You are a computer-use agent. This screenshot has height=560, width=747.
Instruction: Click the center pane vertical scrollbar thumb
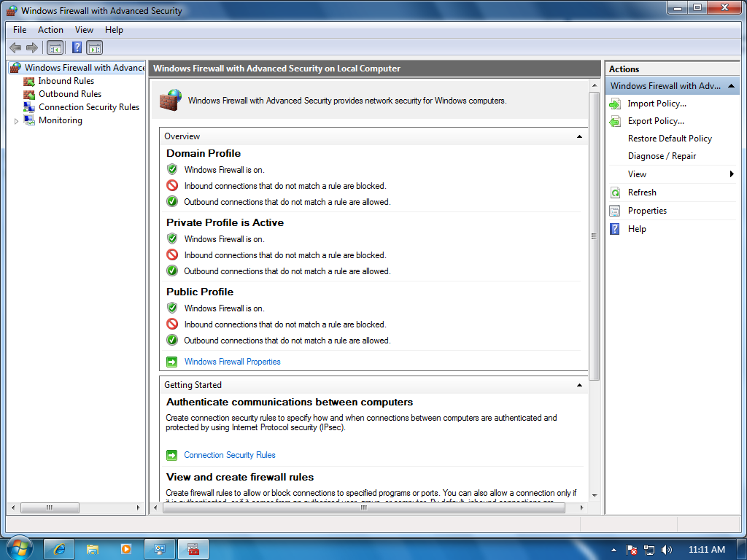(x=594, y=236)
